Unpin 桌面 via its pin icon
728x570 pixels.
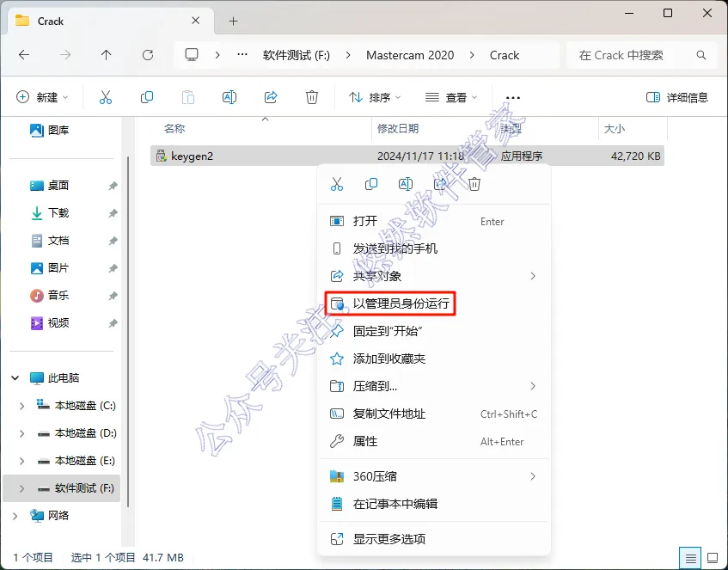point(113,186)
